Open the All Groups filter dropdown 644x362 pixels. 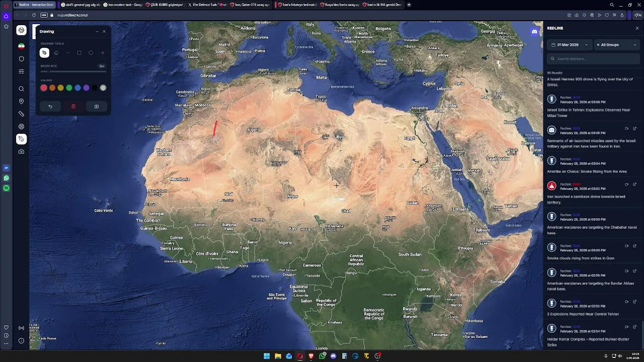pyautogui.click(x=617, y=45)
